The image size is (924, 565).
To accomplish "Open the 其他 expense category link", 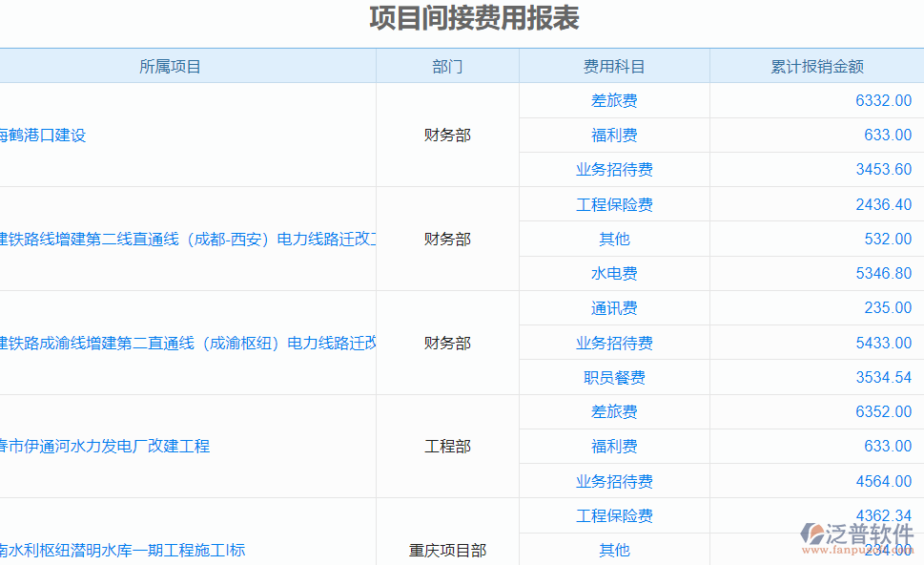I will [x=615, y=239].
